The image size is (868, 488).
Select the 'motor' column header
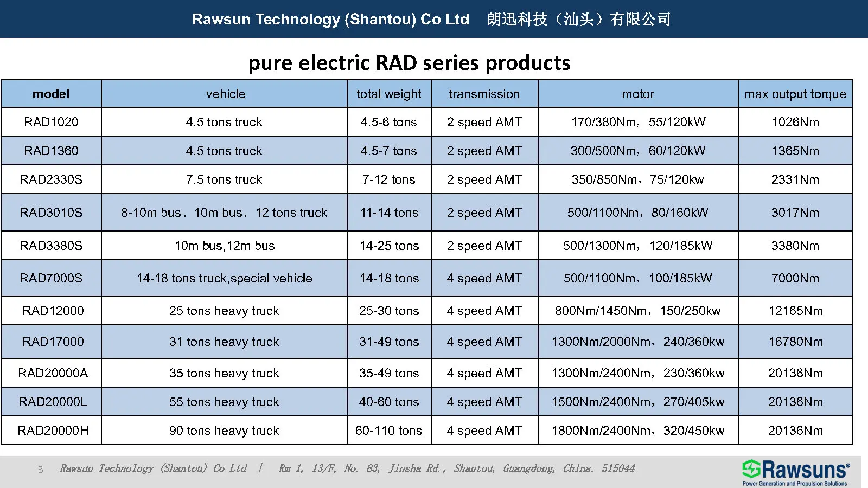point(637,93)
